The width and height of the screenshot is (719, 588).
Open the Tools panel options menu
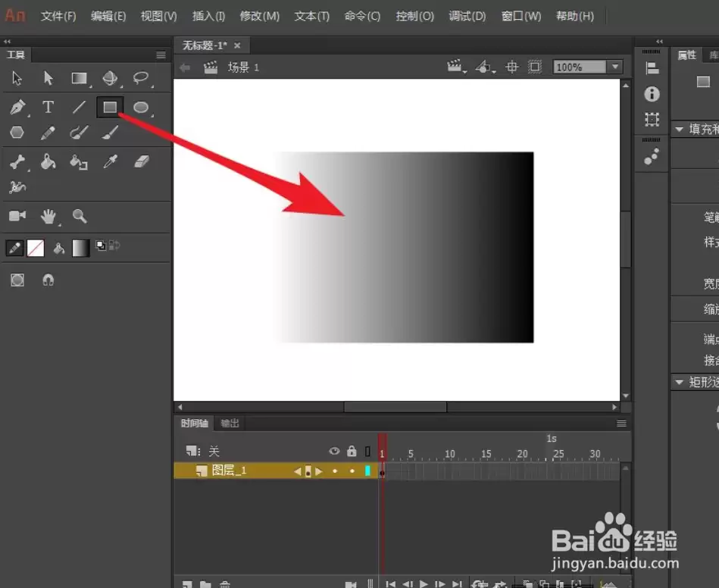(161, 55)
